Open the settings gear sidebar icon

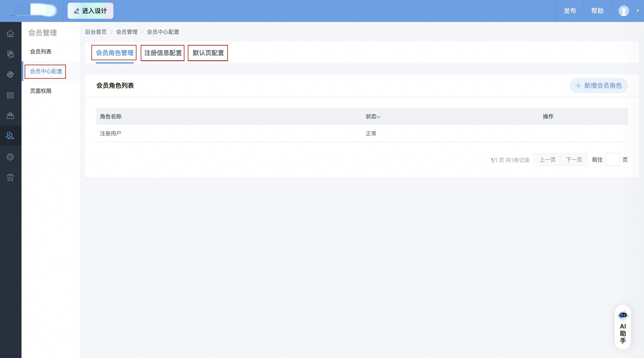pyautogui.click(x=10, y=157)
